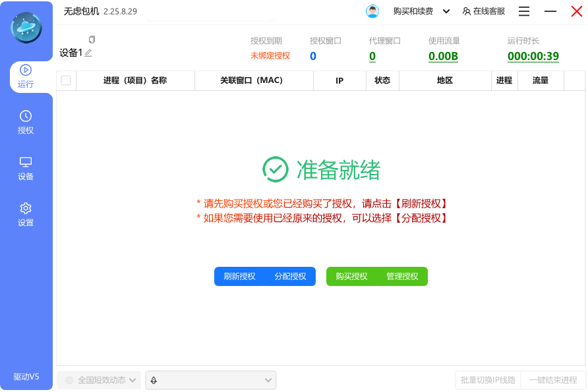The width and height of the screenshot is (588, 392).
Task: Click the user avatar in the top bar
Action: point(371,11)
